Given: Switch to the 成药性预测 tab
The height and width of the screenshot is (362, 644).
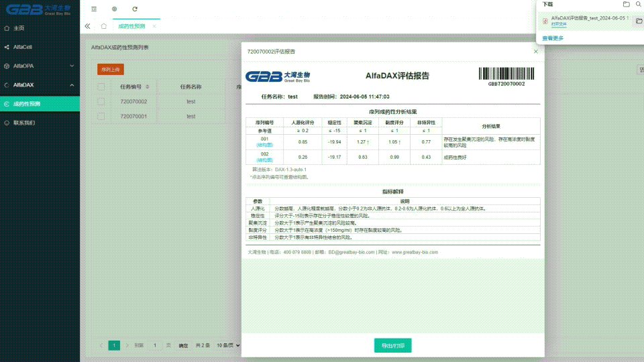Looking at the screenshot, I should 132,26.
